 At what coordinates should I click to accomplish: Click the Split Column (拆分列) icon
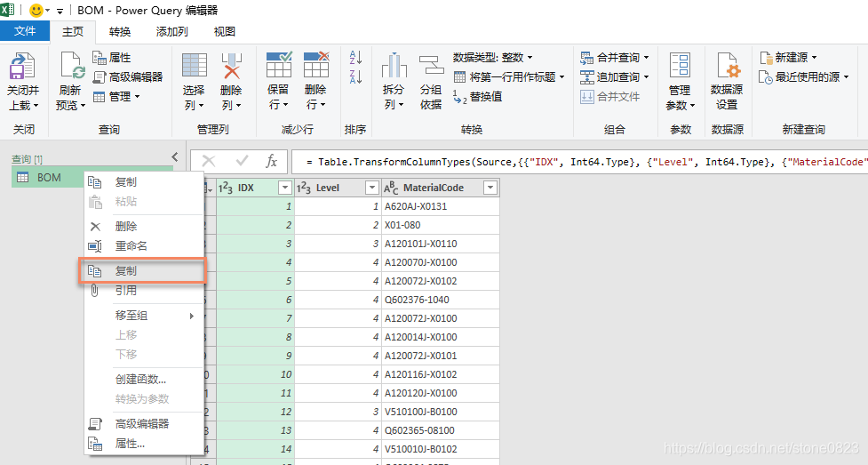pos(394,66)
